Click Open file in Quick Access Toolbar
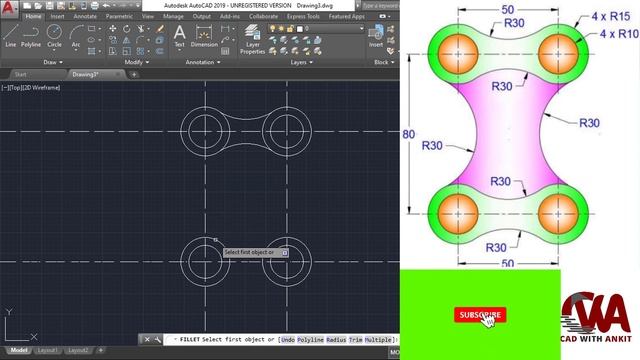This screenshot has width=640, height=360. tap(38, 6)
